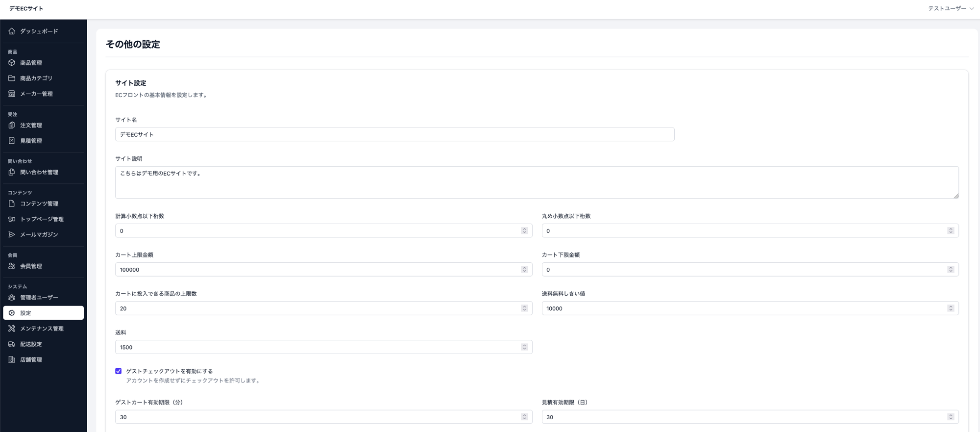Click the メールマガジン send icon
Screen dimensions: 980x432
12,234
